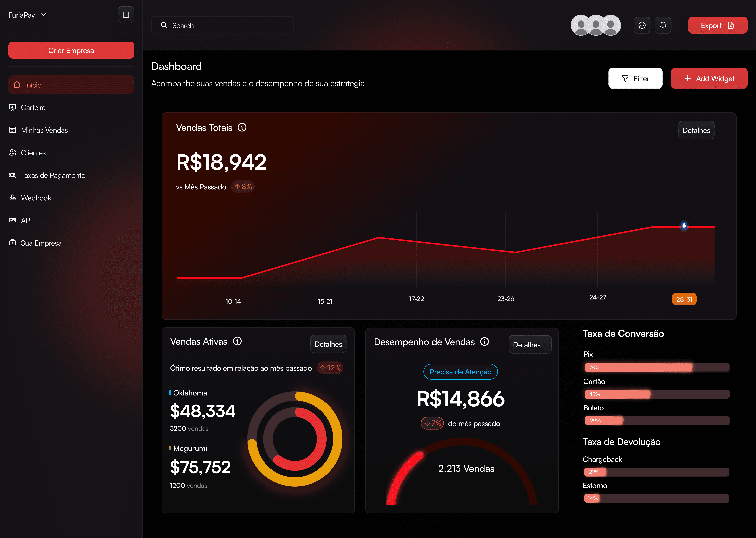Click the 12% growth badge
Viewport: 756px width, 538px height.
[x=330, y=368]
